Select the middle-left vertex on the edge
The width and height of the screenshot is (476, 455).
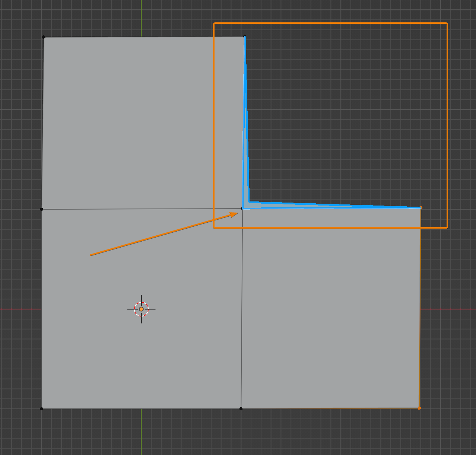point(42,209)
